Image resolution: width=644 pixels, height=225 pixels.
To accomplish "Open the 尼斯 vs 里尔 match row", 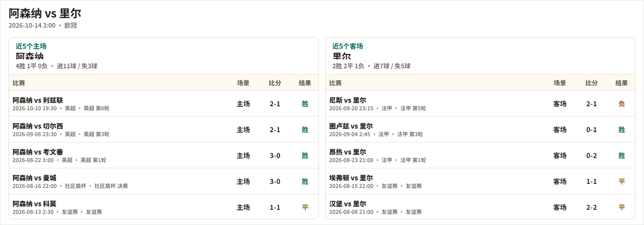I will click(480, 104).
